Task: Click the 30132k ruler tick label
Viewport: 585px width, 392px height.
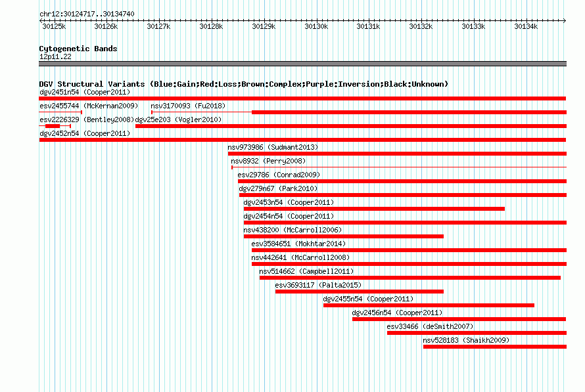Action: pyautogui.click(x=421, y=26)
